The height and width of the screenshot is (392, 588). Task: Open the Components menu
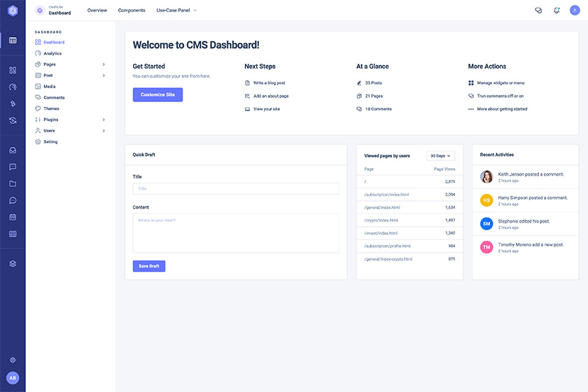tap(132, 10)
